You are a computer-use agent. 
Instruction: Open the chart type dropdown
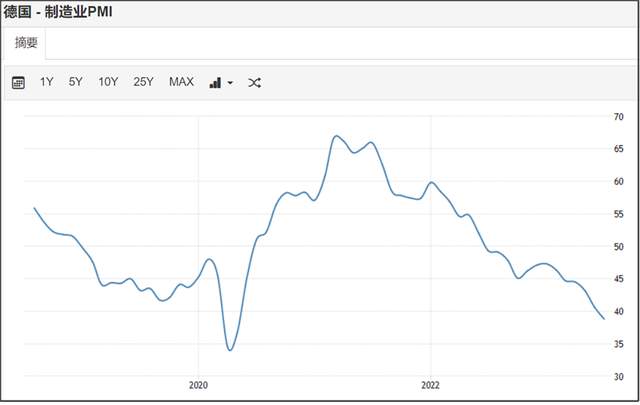(x=221, y=83)
